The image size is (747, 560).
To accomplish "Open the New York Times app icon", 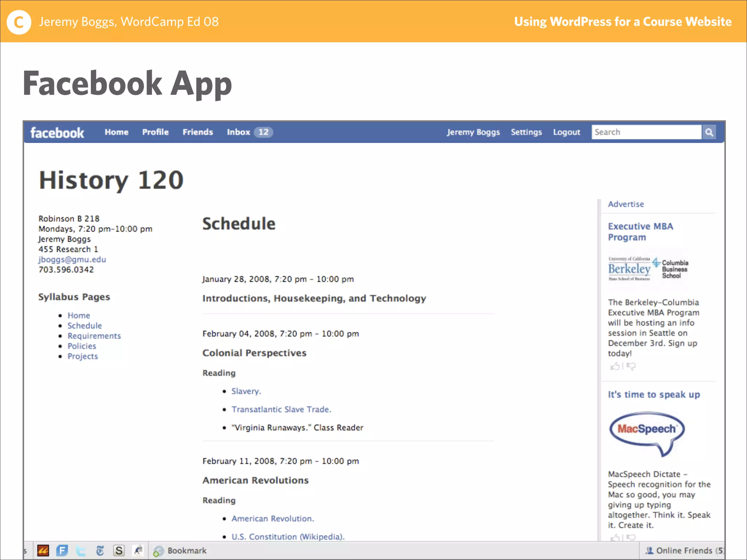I will [x=100, y=551].
